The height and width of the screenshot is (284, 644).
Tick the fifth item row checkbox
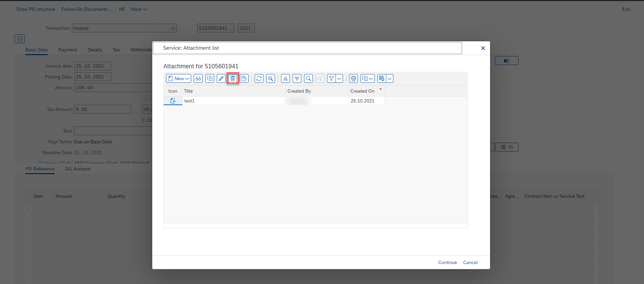click(28, 240)
